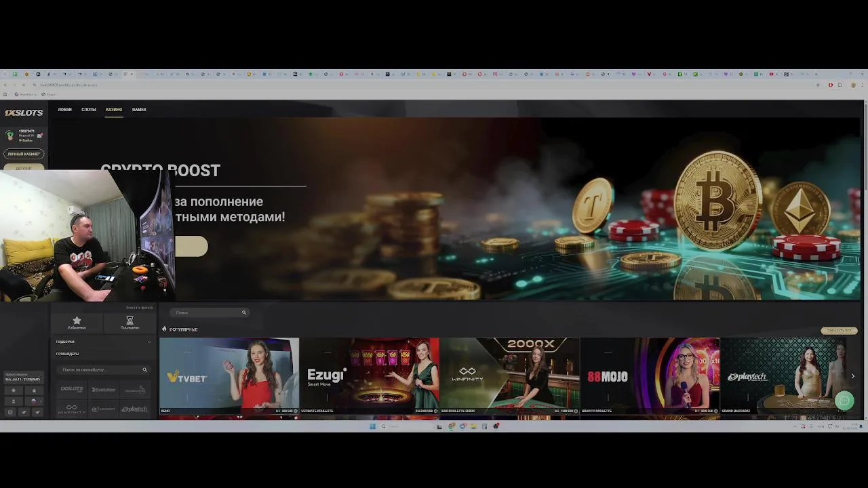Expand the Подборки collections chevron

(x=149, y=342)
